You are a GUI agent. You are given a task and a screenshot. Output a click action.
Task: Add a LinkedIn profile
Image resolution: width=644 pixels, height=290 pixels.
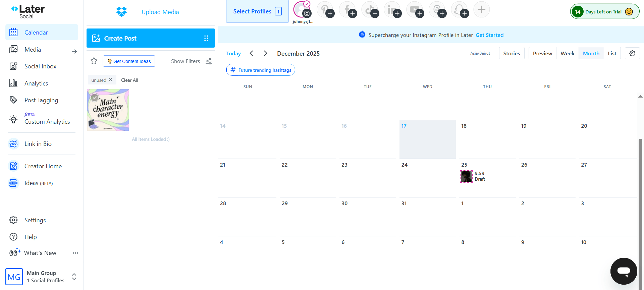pos(392,10)
